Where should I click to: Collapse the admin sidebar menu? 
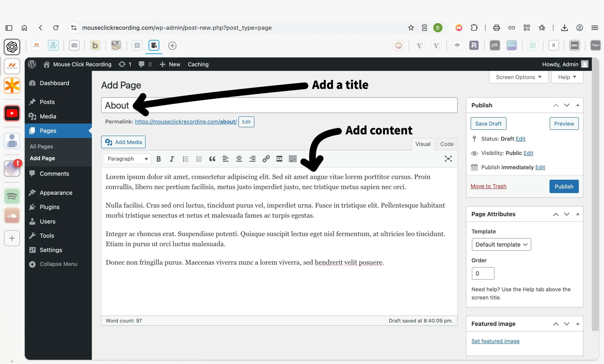[x=58, y=264]
